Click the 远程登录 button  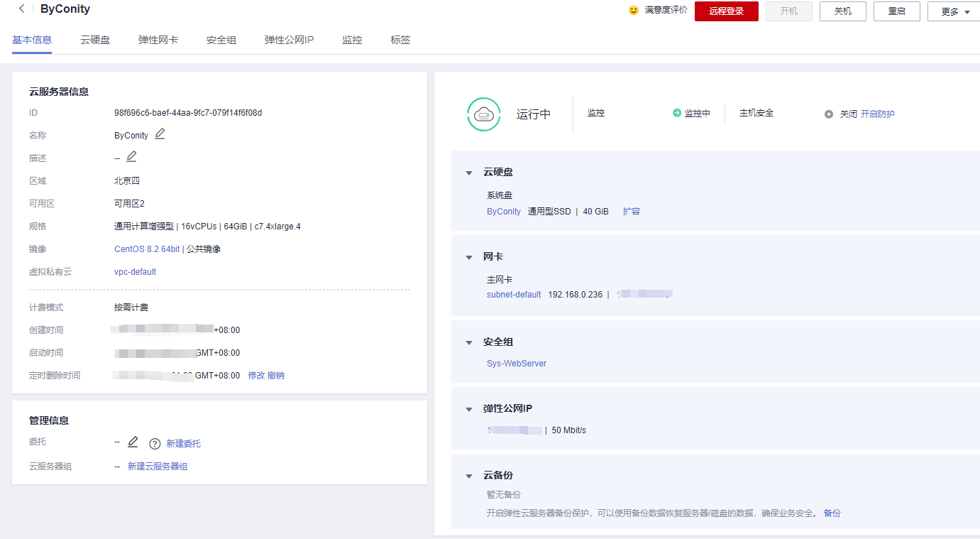coord(726,11)
